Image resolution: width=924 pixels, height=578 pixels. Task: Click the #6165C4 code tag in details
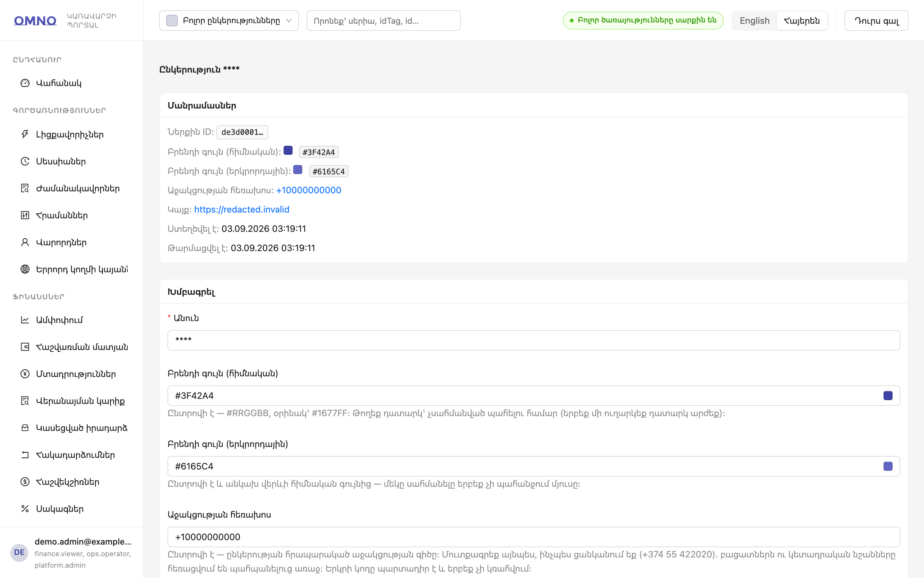[328, 172]
